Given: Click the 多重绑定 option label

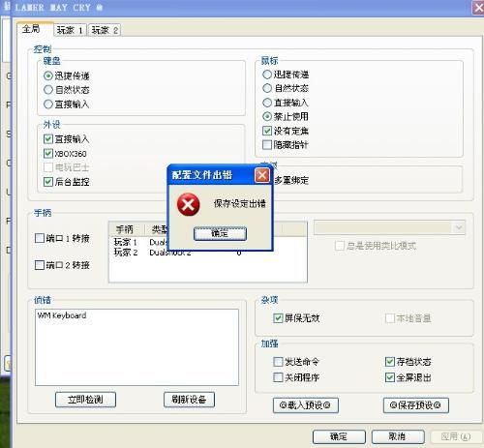Looking at the screenshot, I should point(291,180).
